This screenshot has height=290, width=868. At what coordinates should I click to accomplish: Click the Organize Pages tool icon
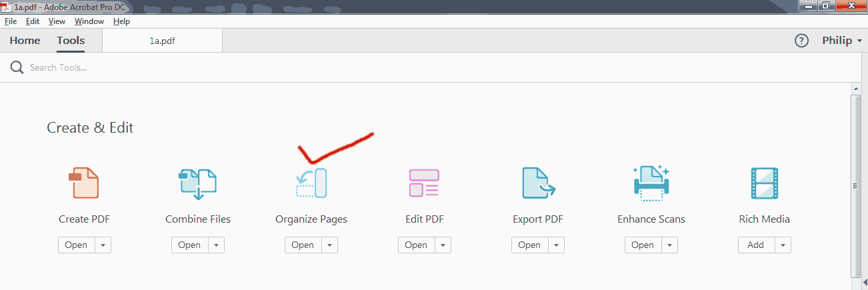point(311,183)
